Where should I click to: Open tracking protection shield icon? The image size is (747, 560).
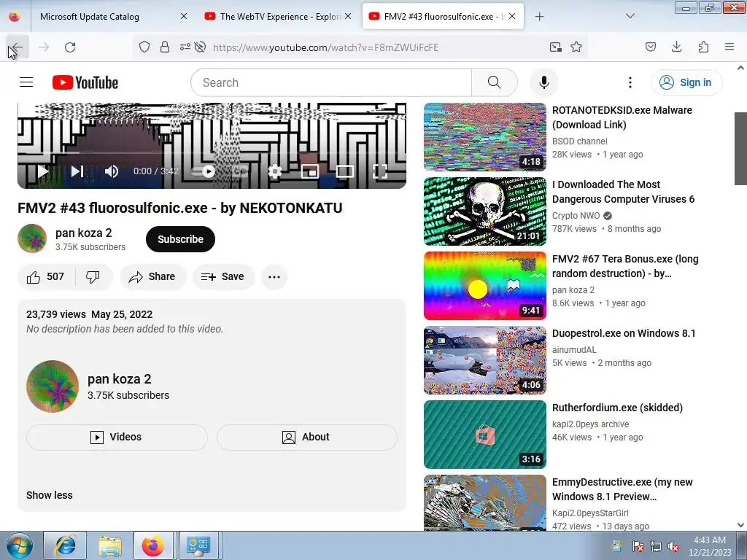tap(144, 47)
